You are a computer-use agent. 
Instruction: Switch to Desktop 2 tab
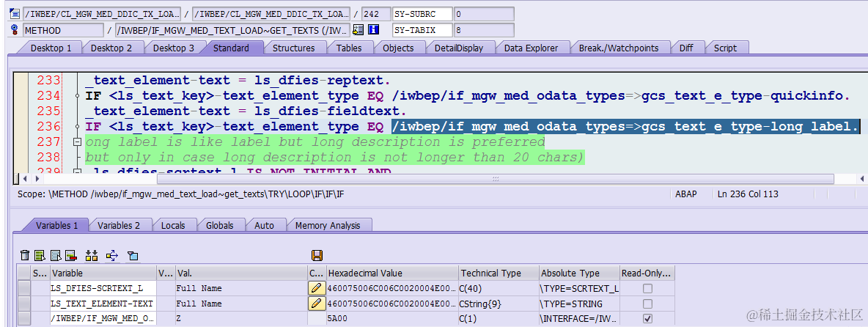click(x=111, y=48)
